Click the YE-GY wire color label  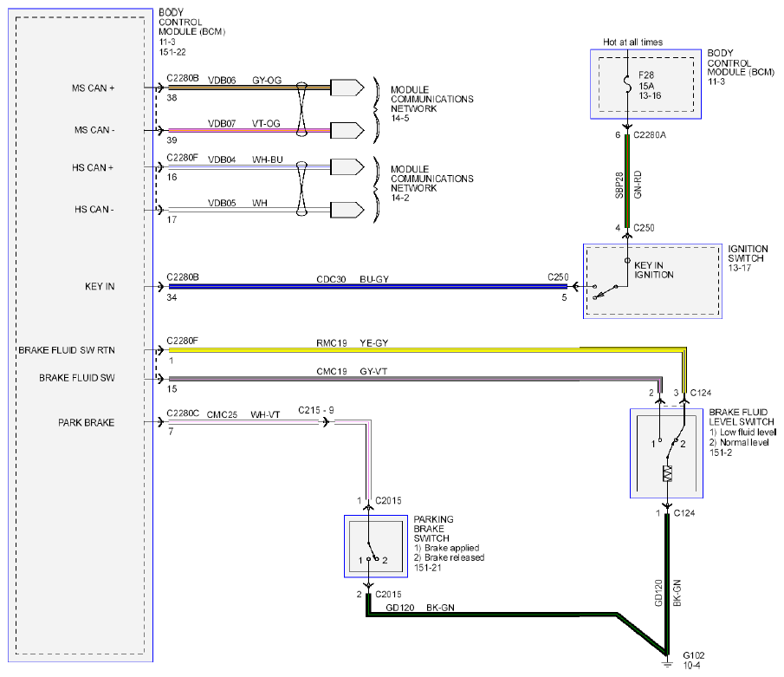[374, 343]
